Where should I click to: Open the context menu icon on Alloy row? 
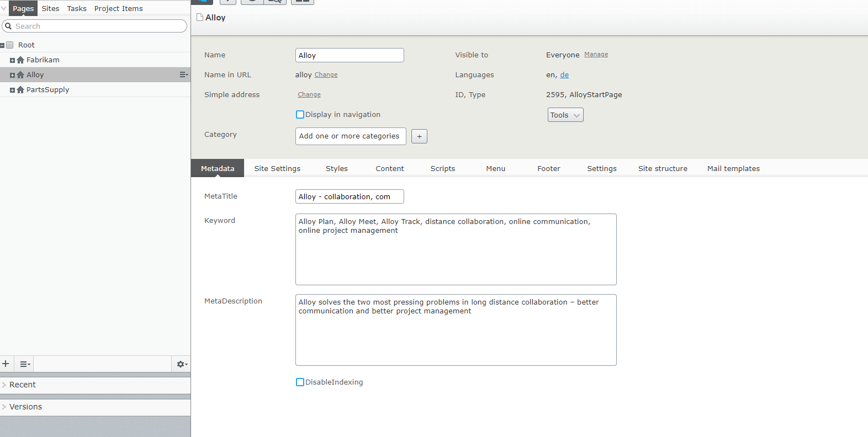[183, 74]
